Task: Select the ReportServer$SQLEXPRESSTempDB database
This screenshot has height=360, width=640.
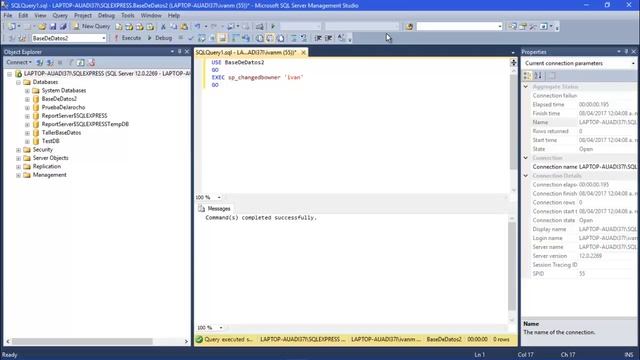Action: pyautogui.click(x=85, y=124)
